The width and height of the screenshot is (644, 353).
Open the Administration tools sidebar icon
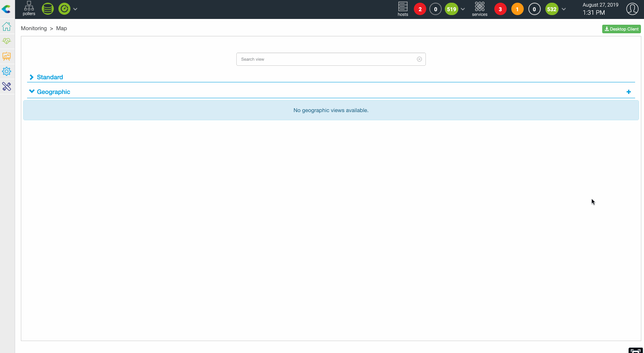(7, 87)
